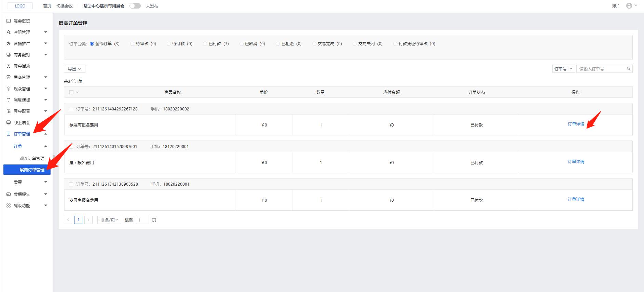Open 观众订单管理 in the sidebar
The width and height of the screenshot is (644, 292).
[32, 158]
